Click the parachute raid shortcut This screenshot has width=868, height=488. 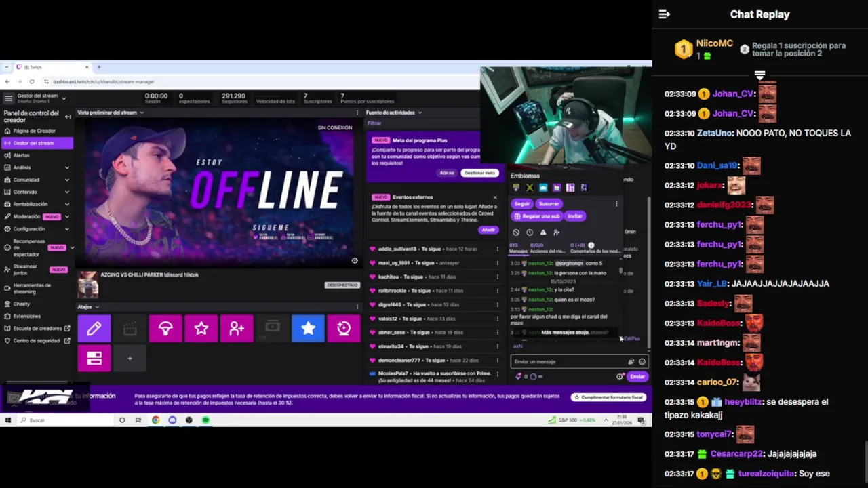[x=165, y=329]
